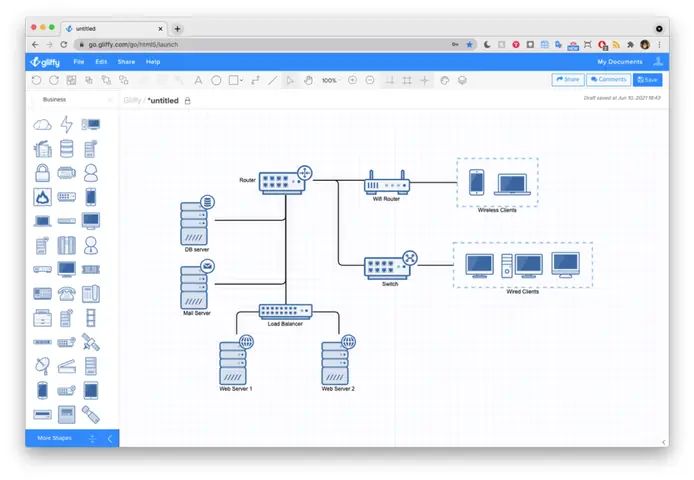694x480 pixels.
Task: Pick the cloud shape from Business library
Action: [42, 124]
